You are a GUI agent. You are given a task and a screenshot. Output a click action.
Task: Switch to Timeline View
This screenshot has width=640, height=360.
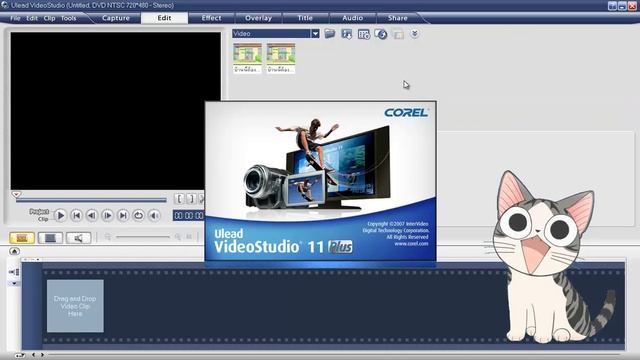tap(50, 238)
